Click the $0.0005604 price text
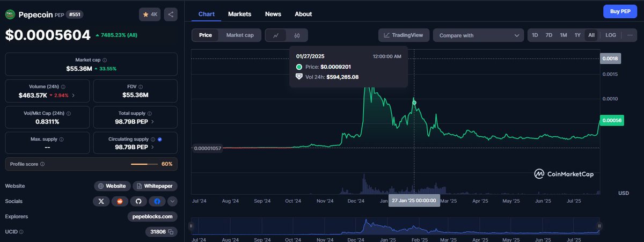This screenshot has height=242, width=644. (48, 35)
